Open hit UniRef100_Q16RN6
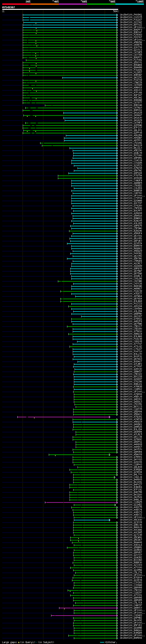146x644 pixels. click(131, 628)
